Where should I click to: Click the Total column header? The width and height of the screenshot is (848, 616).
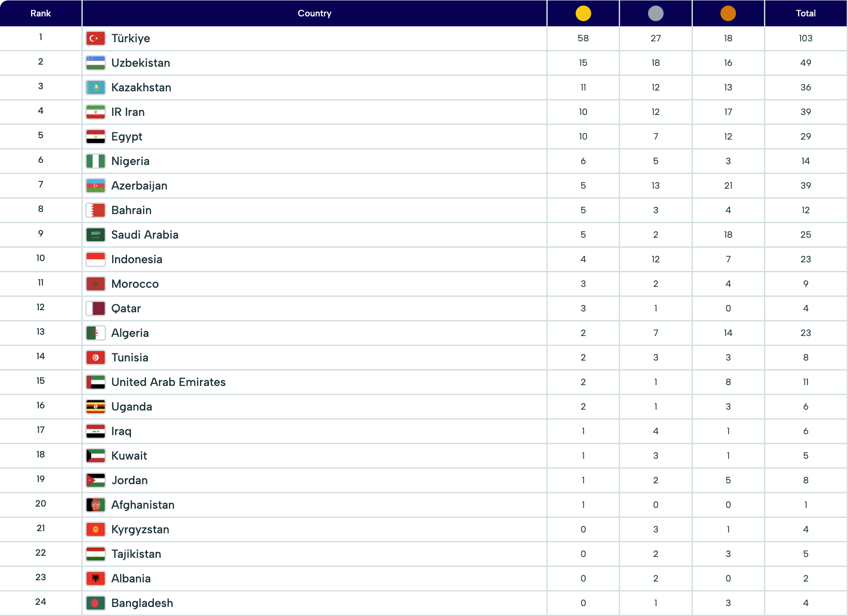click(x=805, y=13)
